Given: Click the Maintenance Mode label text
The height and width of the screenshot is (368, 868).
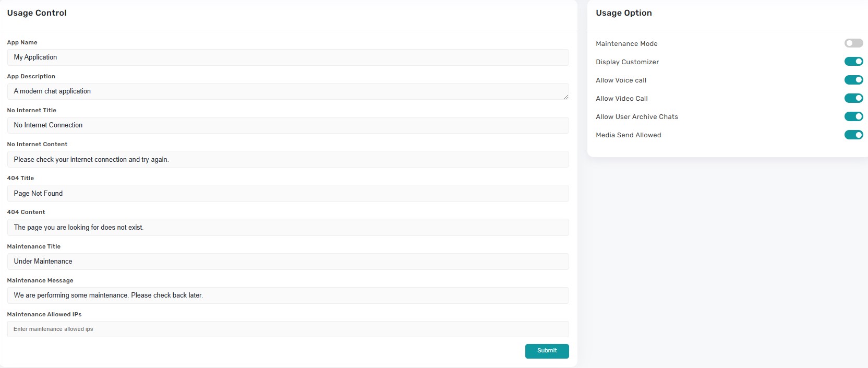Looking at the screenshot, I should [x=626, y=44].
